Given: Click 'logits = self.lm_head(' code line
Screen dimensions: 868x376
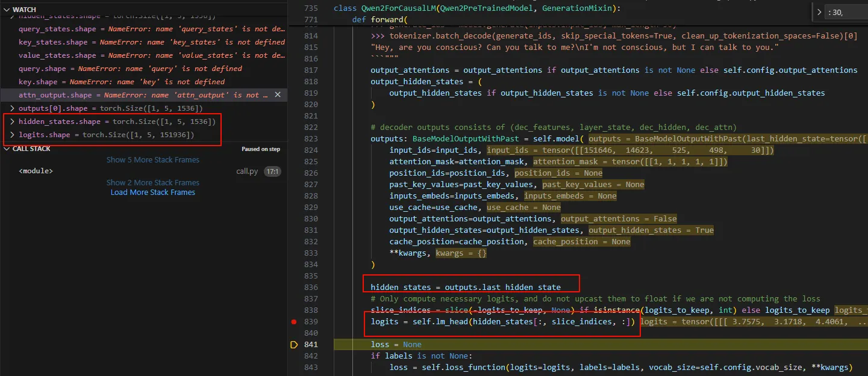Looking at the screenshot, I should coord(503,322).
